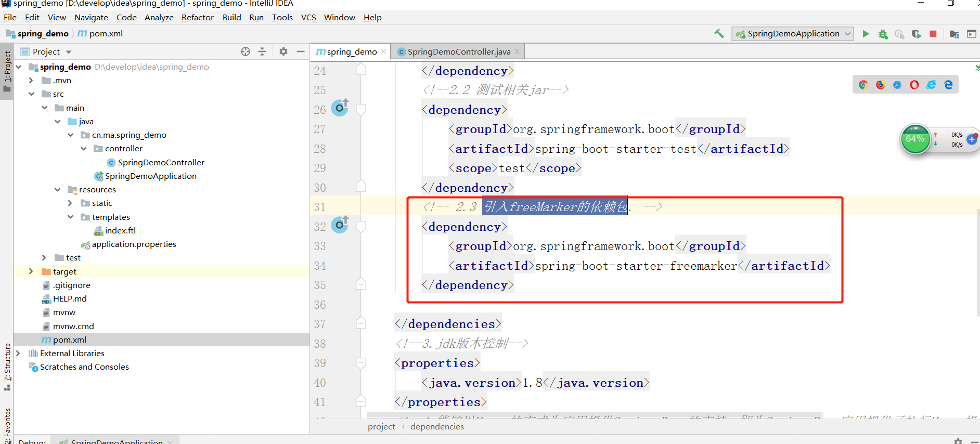980x444 pixels.
Task: Toggle the 1: Project side panel
Action: 7,72
